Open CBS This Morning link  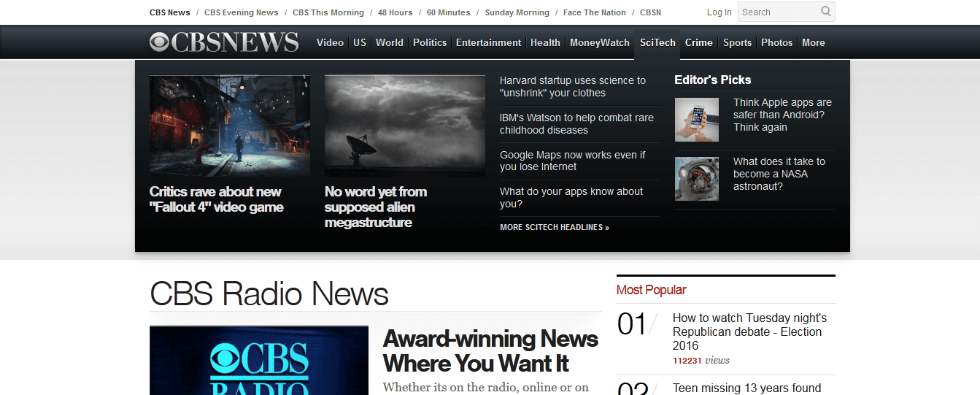point(328,12)
